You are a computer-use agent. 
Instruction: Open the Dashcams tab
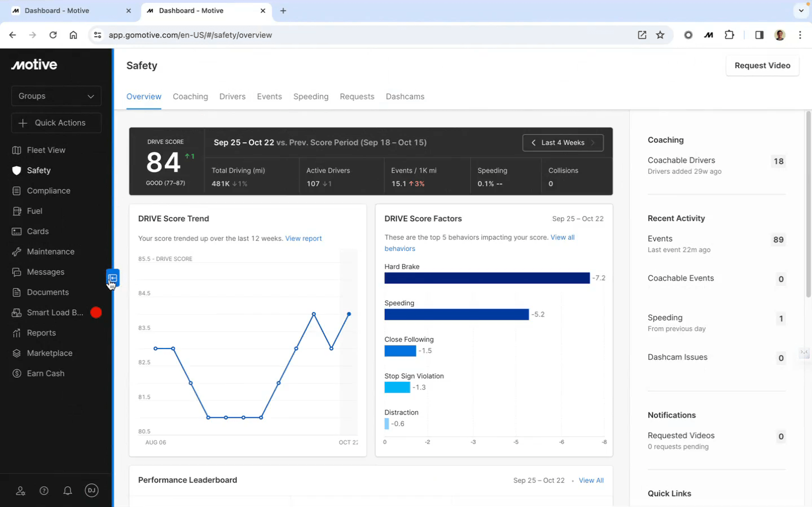click(405, 96)
